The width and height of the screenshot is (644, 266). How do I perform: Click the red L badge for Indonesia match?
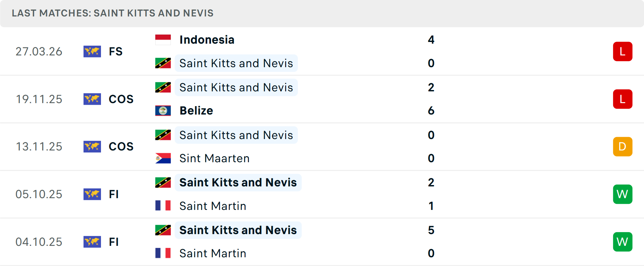point(623,51)
